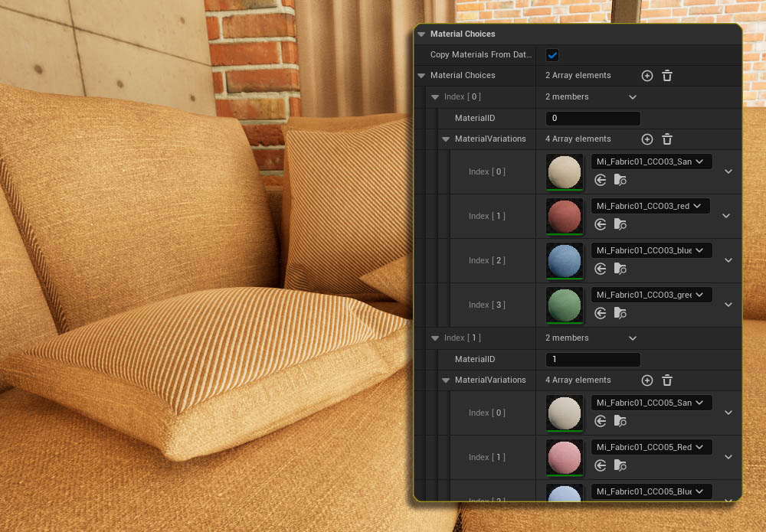Click Index [ 2 ] label of CC003_blue row
The height and width of the screenshot is (532, 766).
[487, 260]
